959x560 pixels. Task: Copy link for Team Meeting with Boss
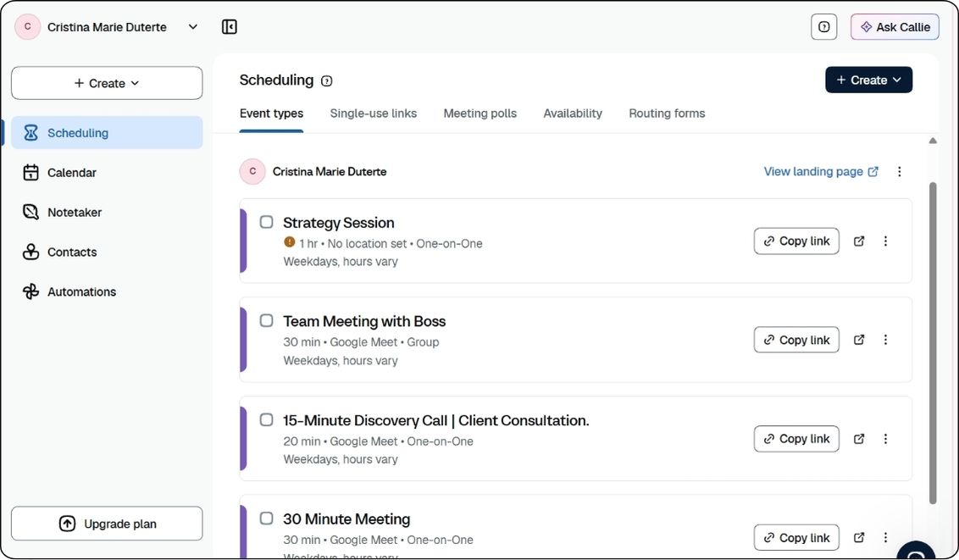click(796, 340)
